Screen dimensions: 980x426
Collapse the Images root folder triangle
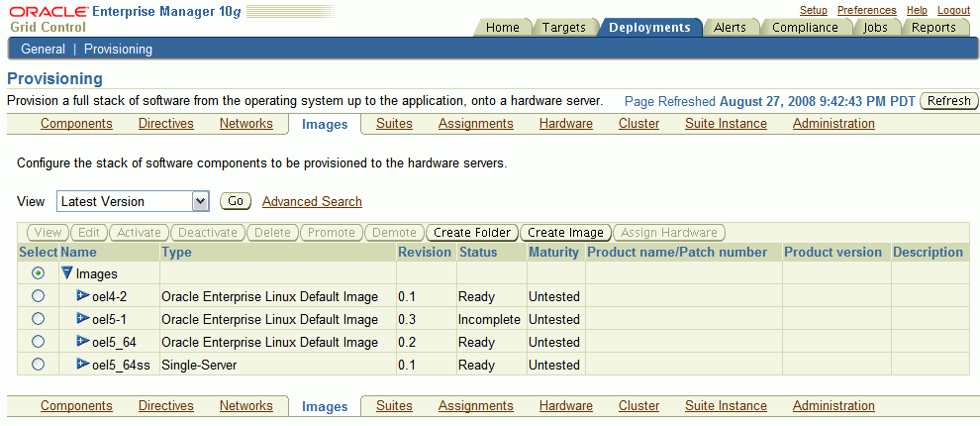67,272
